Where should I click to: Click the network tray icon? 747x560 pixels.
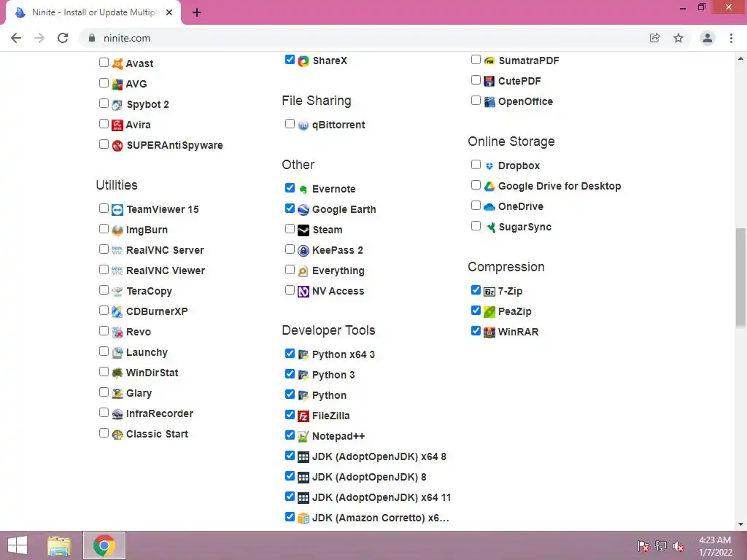point(661,546)
